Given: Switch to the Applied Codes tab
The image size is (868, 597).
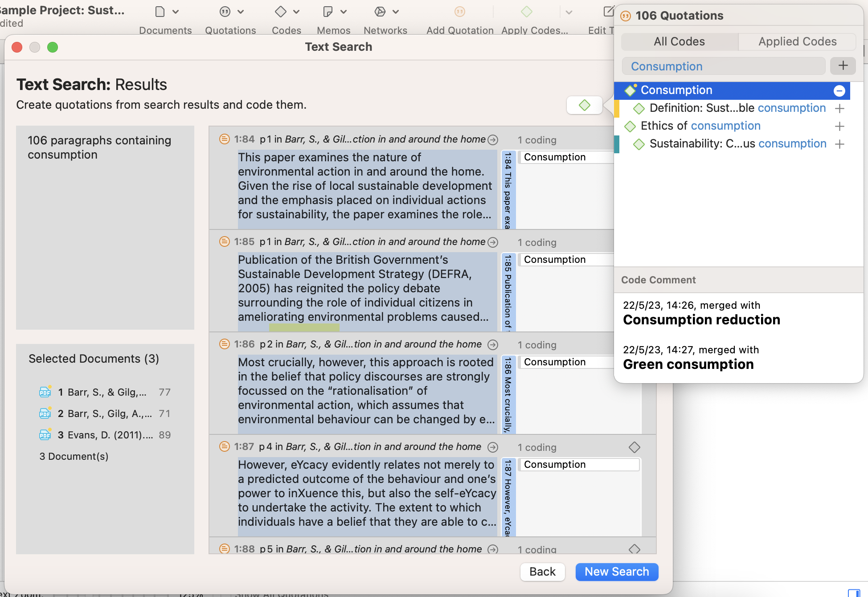Looking at the screenshot, I should [797, 41].
